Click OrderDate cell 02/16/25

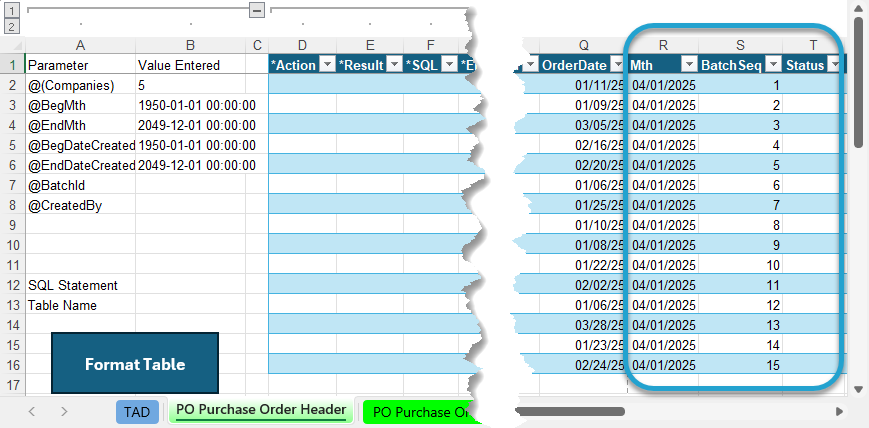point(584,145)
